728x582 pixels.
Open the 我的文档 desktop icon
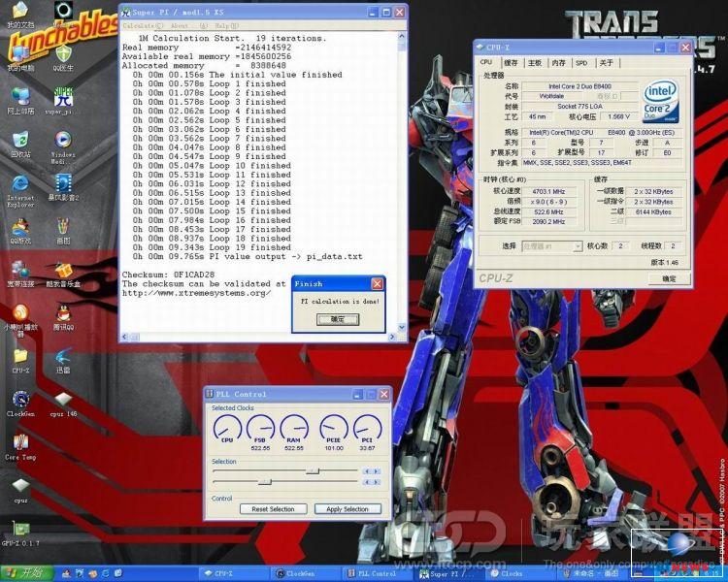(20, 16)
